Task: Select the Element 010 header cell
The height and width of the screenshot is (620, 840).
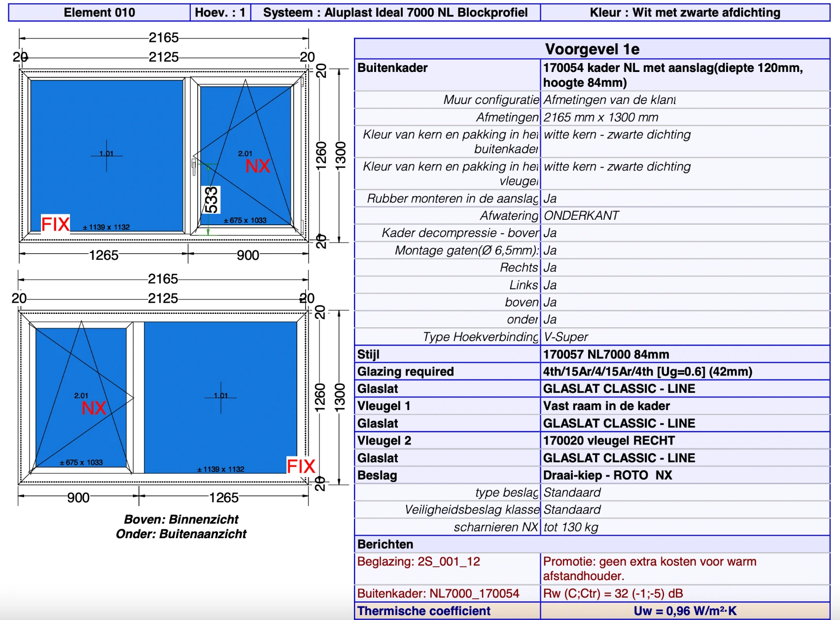Action: (x=99, y=12)
